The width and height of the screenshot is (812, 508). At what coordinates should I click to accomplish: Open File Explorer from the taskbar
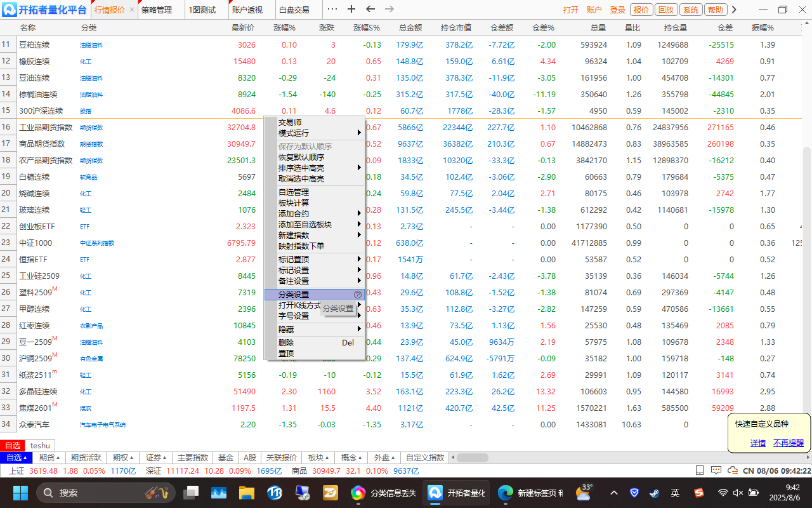click(247, 493)
